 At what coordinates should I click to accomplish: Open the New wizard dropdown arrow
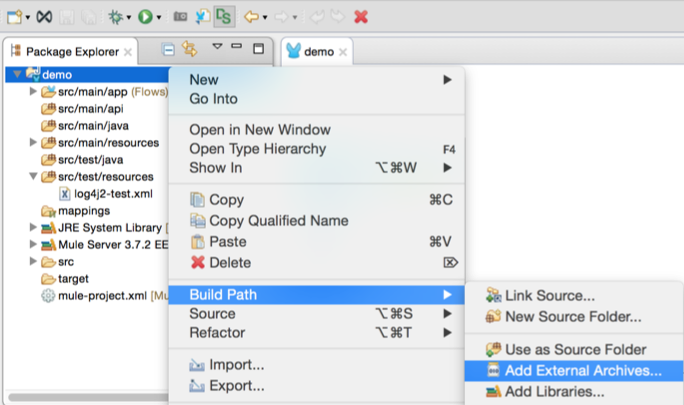(28, 17)
